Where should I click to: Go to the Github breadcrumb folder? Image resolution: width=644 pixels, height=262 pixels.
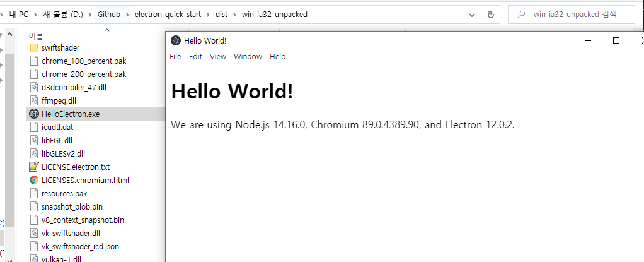click(109, 15)
